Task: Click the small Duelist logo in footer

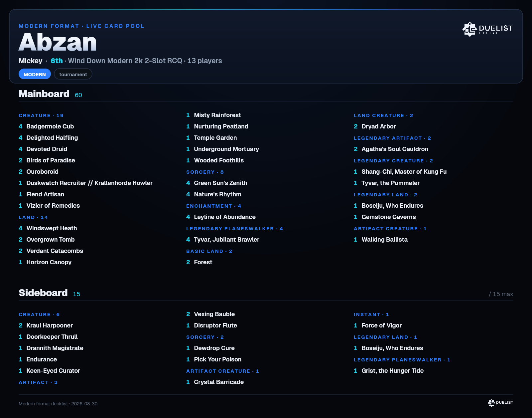Action: (x=500, y=403)
